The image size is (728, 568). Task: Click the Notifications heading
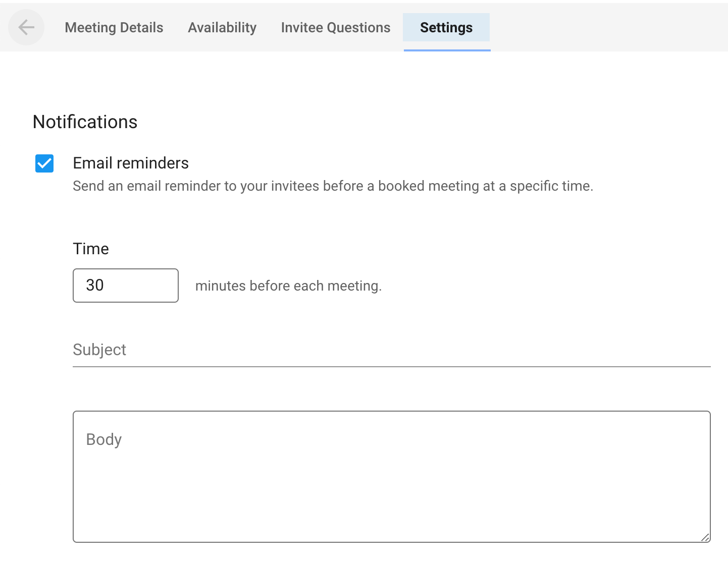coord(85,122)
